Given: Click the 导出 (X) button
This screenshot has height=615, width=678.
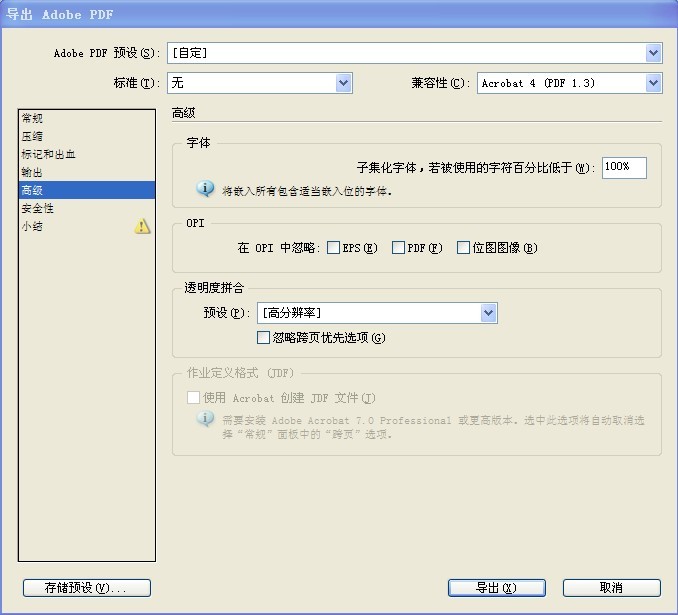Looking at the screenshot, I should pyautogui.click(x=496, y=588).
